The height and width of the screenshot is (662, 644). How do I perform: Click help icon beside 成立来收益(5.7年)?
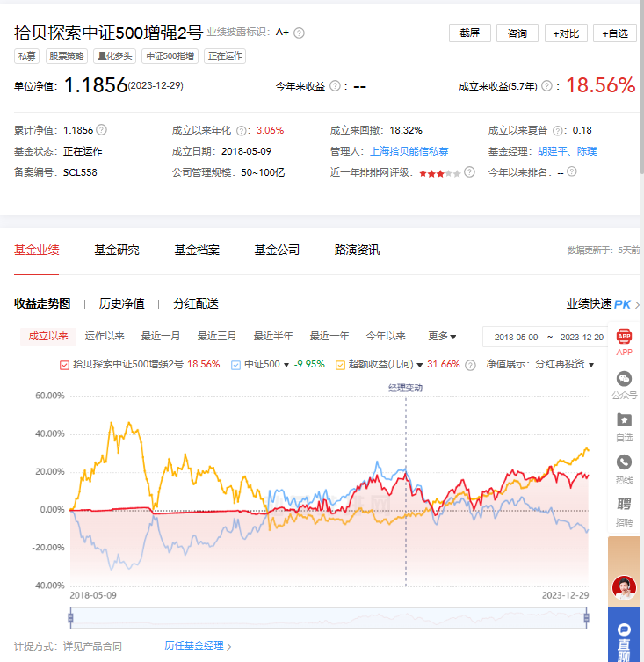tap(546, 86)
